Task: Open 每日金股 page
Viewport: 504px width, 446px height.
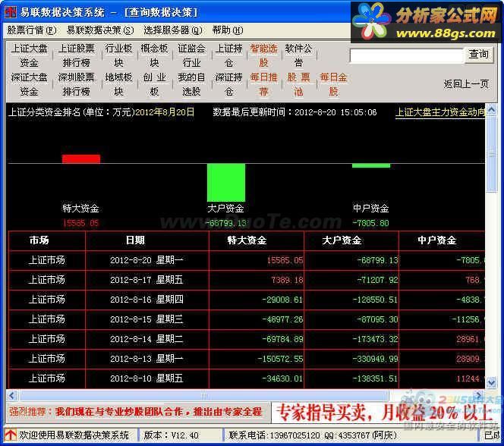Action: pyautogui.click(x=333, y=84)
